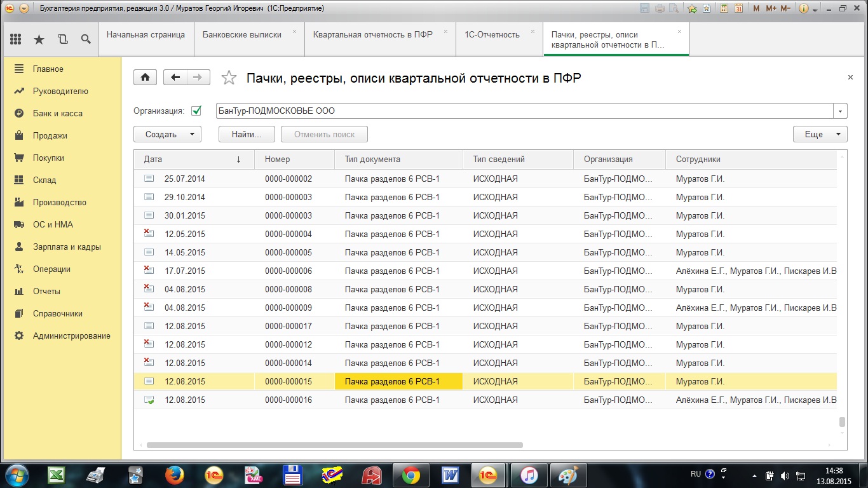Viewport: 868px width, 488px height.
Task: Open Favorites star in top panel
Action: tap(39, 39)
